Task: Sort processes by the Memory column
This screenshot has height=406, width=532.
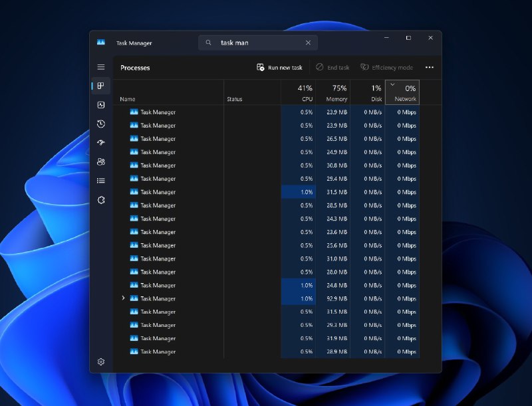Action: (336, 93)
